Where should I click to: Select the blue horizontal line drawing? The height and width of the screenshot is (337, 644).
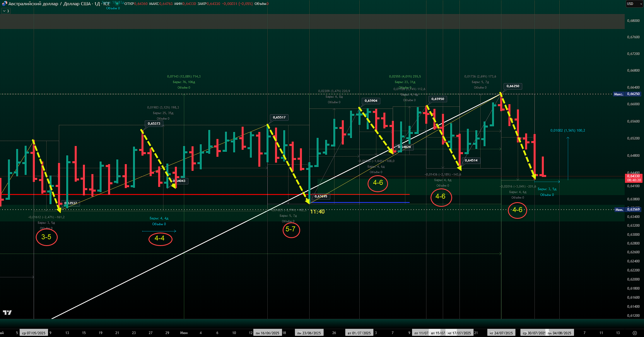click(360, 202)
